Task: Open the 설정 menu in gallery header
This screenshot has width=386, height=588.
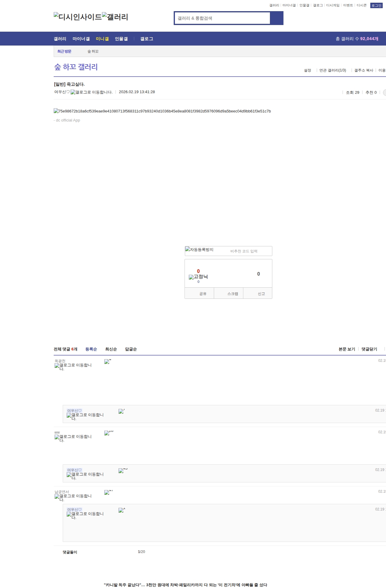Action: pyautogui.click(x=307, y=70)
